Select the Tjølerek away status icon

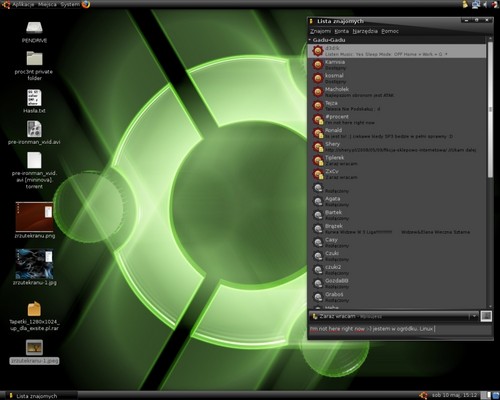click(x=318, y=160)
